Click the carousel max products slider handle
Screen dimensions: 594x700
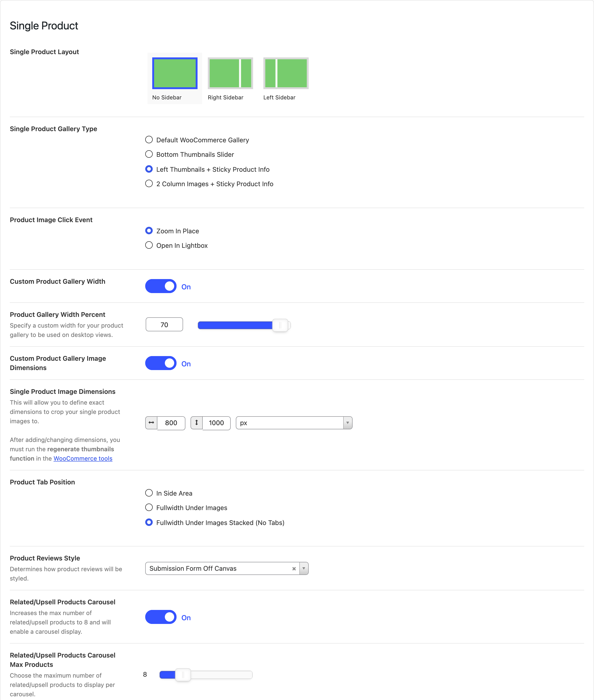click(x=183, y=675)
